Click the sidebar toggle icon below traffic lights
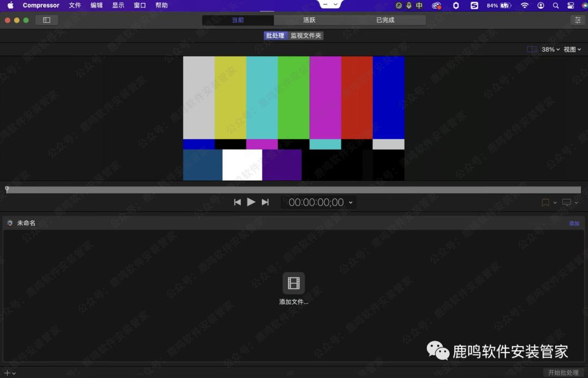Screen dimensions: 588x378 pos(46,20)
